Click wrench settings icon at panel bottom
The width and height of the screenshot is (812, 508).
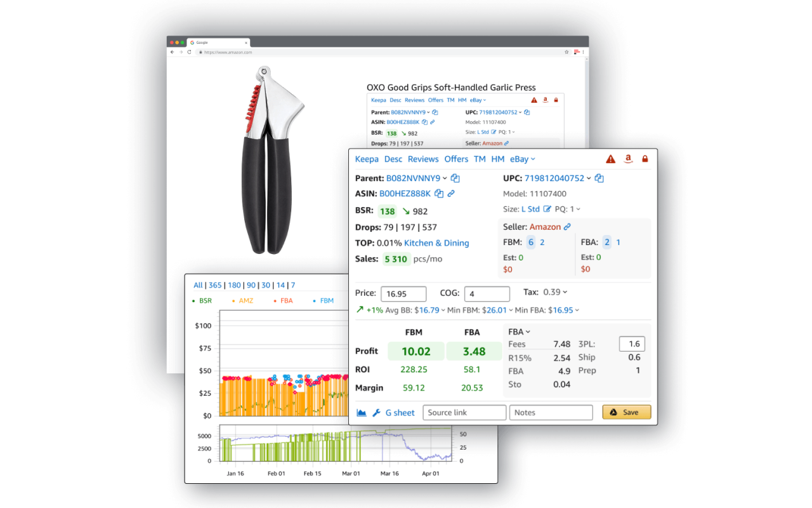tap(376, 413)
